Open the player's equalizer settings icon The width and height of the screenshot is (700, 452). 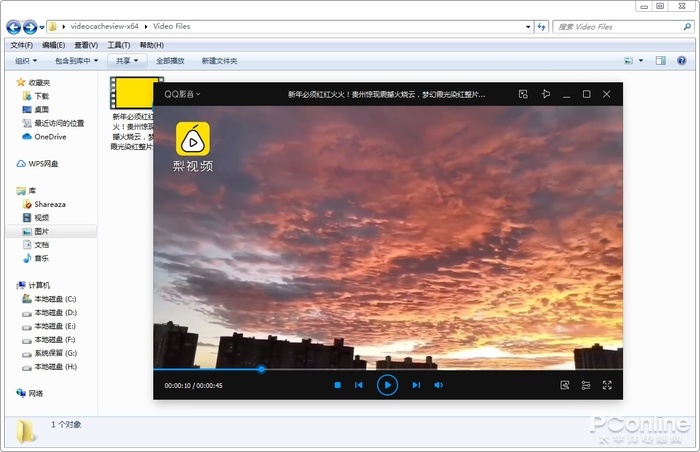click(586, 385)
